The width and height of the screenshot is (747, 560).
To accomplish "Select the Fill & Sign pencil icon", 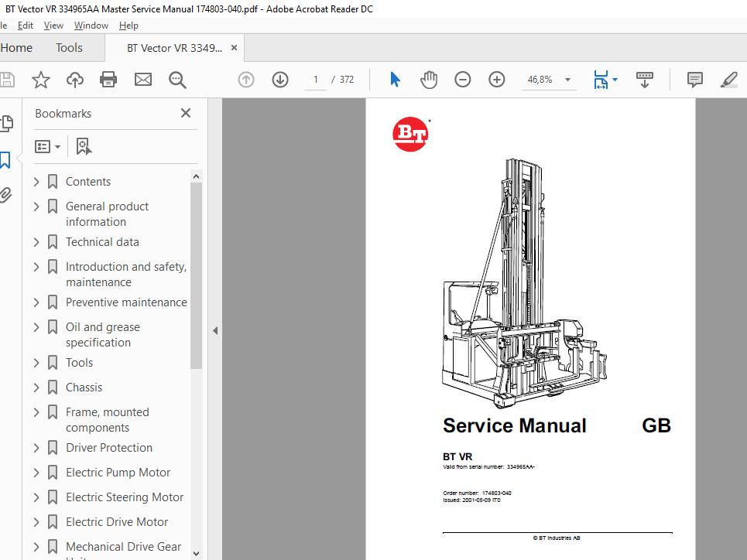I will 728,79.
